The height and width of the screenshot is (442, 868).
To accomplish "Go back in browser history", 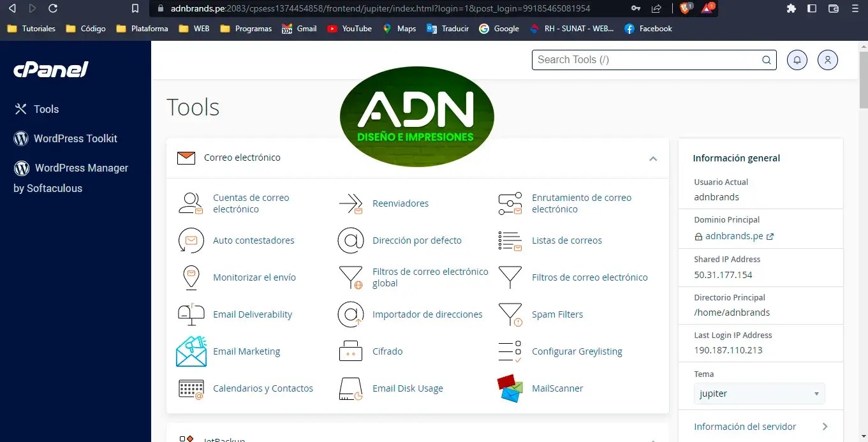I will click(12, 8).
